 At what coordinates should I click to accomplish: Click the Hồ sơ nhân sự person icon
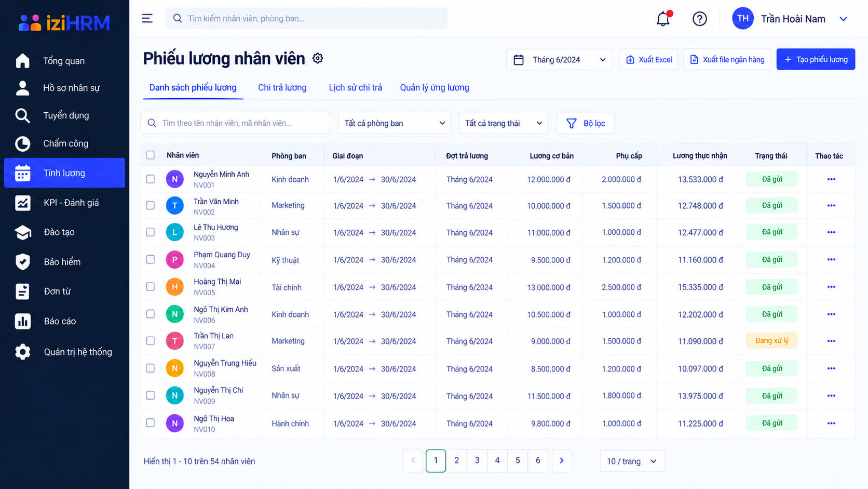tap(23, 88)
